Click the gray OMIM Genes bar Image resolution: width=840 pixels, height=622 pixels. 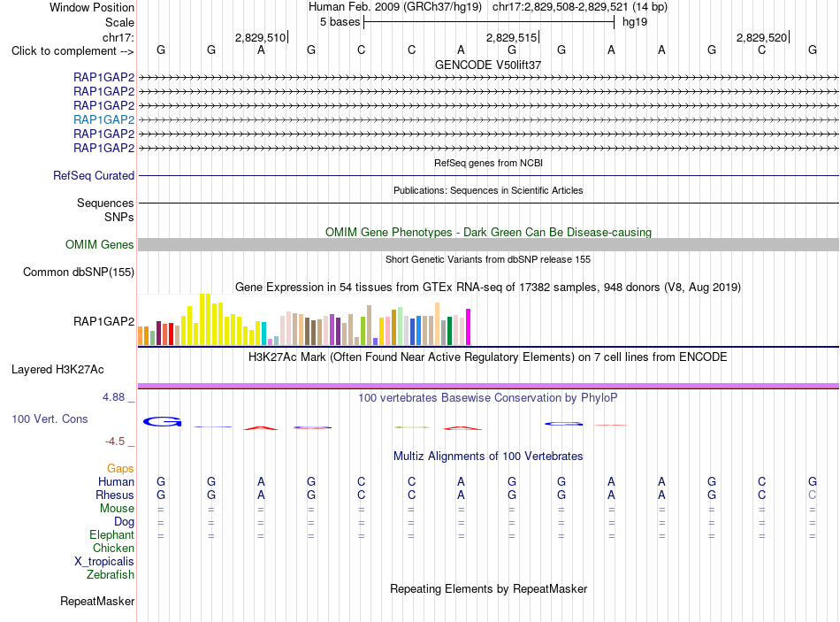(x=488, y=244)
